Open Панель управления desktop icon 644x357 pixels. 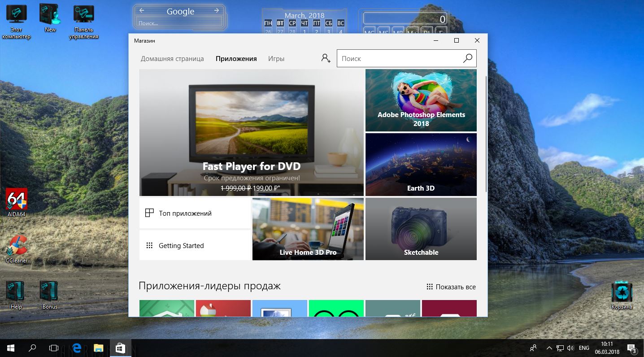point(84,22)
